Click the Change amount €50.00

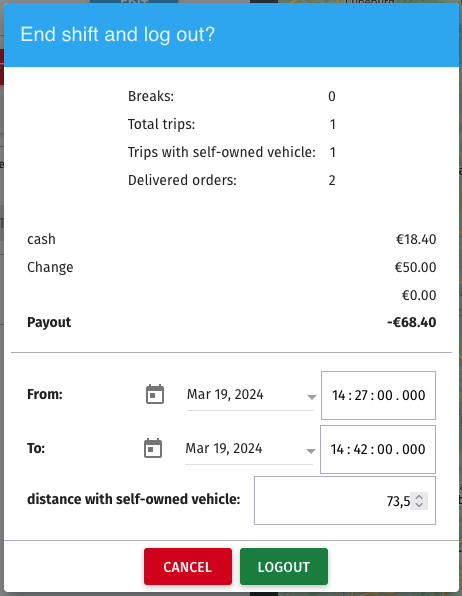(415, 267)
